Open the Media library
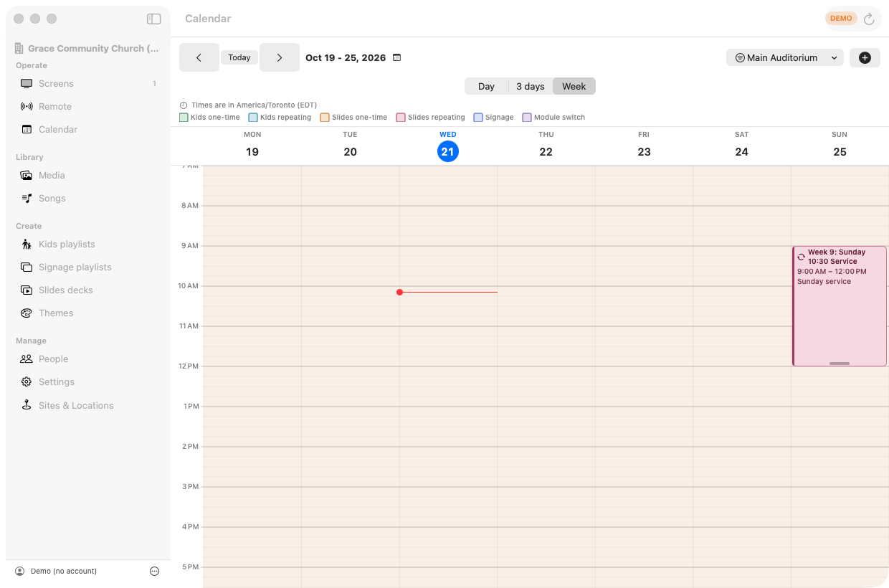 coord(88,175)
